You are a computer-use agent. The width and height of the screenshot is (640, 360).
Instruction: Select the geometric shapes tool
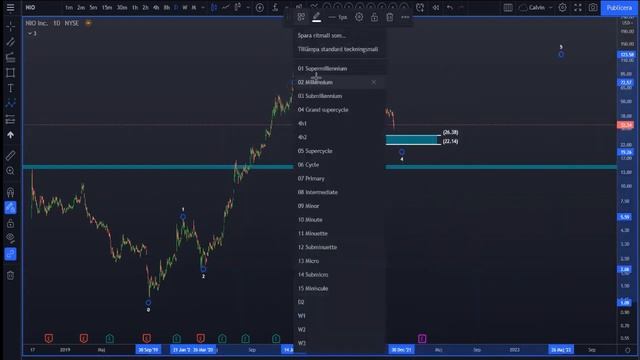pyautogui.click(x=11, y=73)
